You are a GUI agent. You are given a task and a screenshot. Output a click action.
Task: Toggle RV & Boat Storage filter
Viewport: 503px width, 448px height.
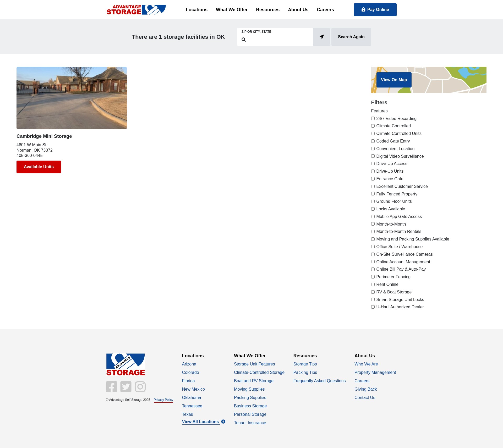[x=373, y=292]
